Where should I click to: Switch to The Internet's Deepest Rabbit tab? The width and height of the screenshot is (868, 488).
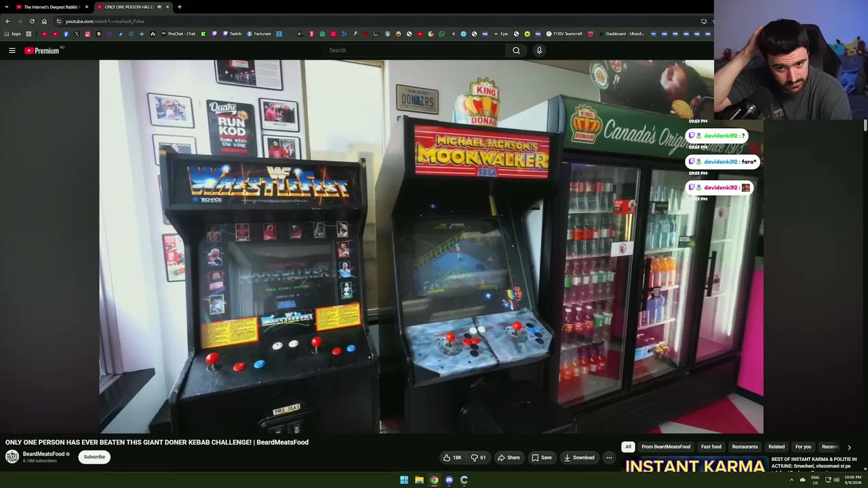[x=51, y=7]
